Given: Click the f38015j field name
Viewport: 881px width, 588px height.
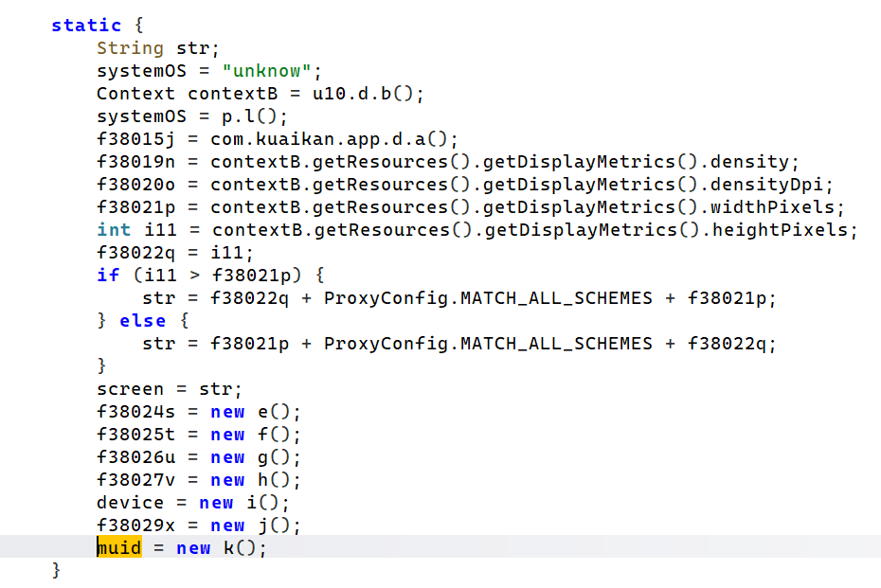Looking at the screenshot, I should point(136,139).
